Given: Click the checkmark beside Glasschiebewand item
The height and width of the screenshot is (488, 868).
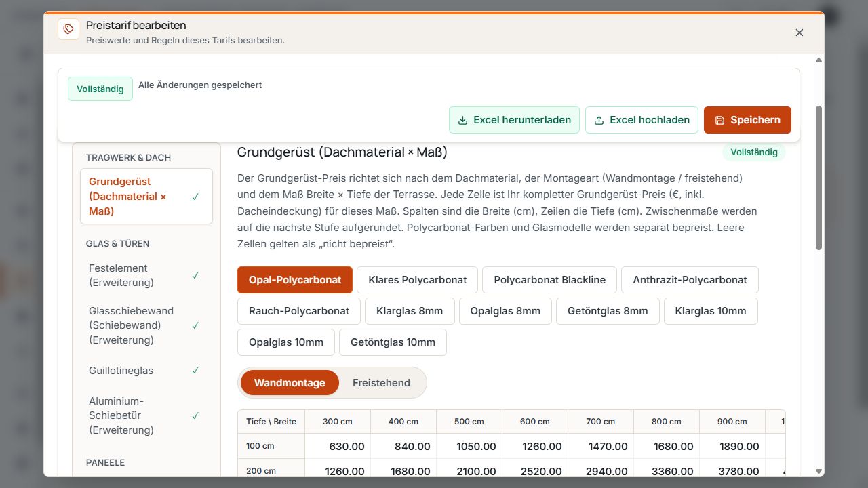Looking at the screenshot, I should point(195,325).
